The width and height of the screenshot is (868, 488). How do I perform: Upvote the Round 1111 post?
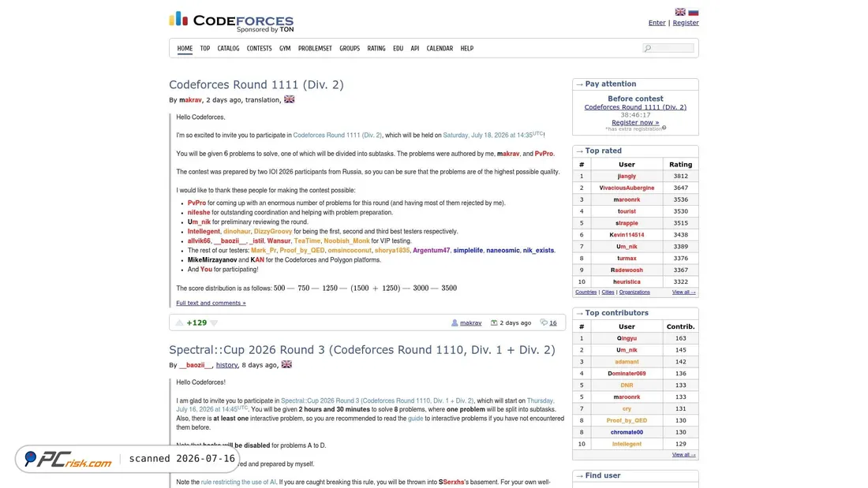coord(179,322)
